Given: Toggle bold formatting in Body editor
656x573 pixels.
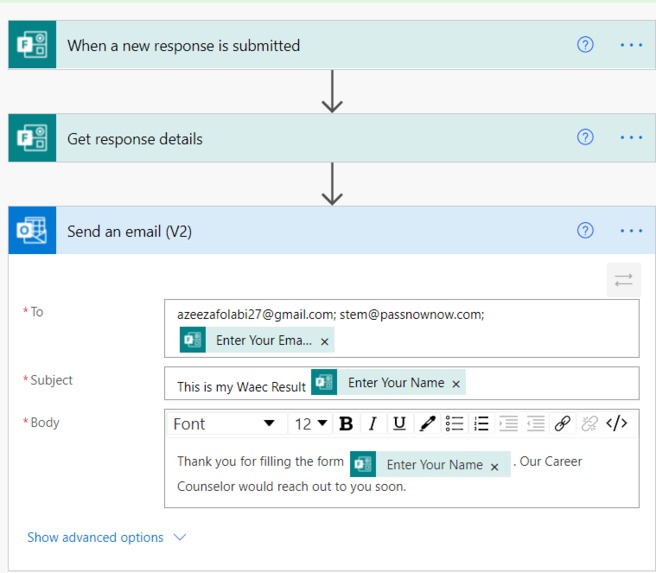Looking at the screenshot, I should pyautogui.click(x=346, y=424).
